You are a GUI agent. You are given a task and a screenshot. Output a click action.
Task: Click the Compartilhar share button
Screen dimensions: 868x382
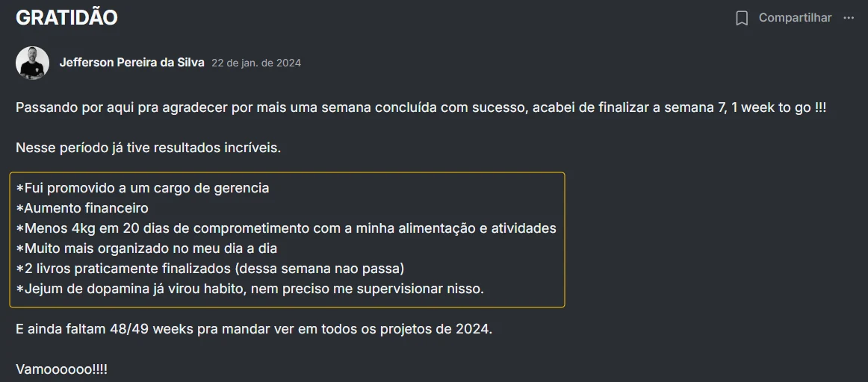tap(795, 18)
